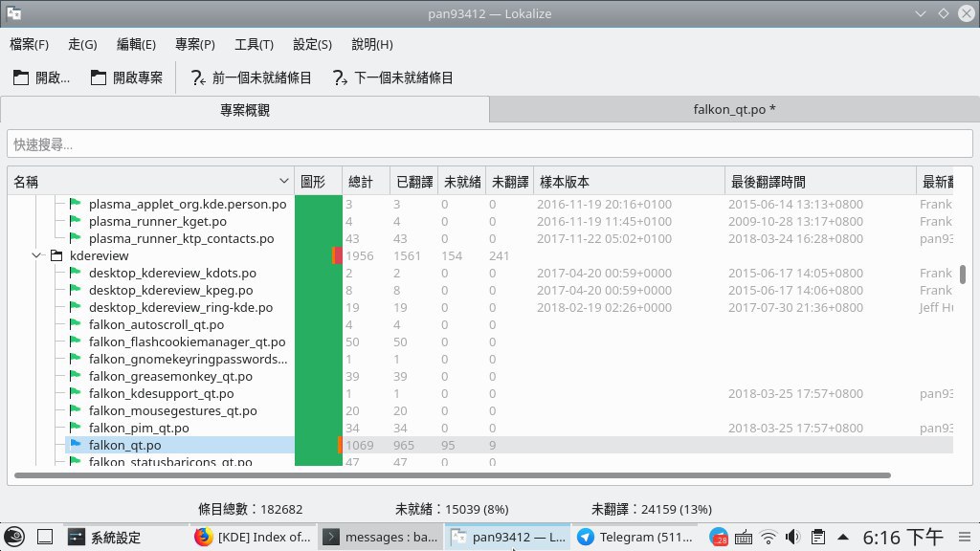Viewport: 980px width, 551px height.
Task: Select the kdereview folder icon
Action: 56,255
